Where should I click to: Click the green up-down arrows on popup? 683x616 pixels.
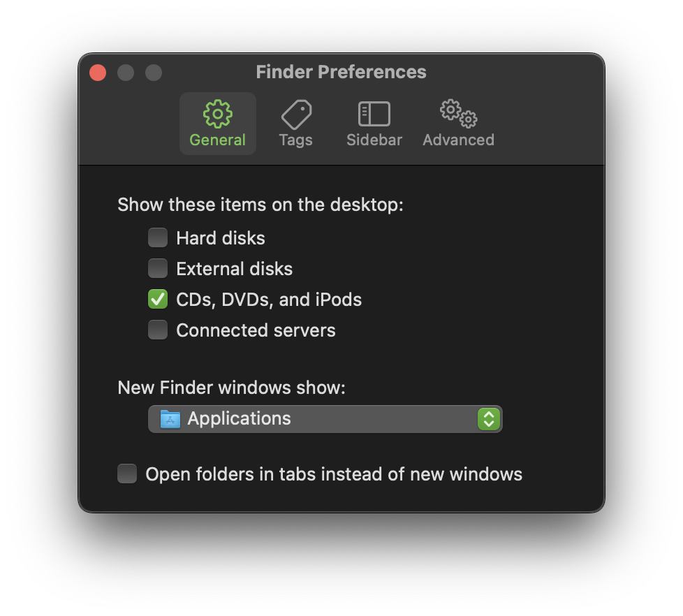[489, 419]
